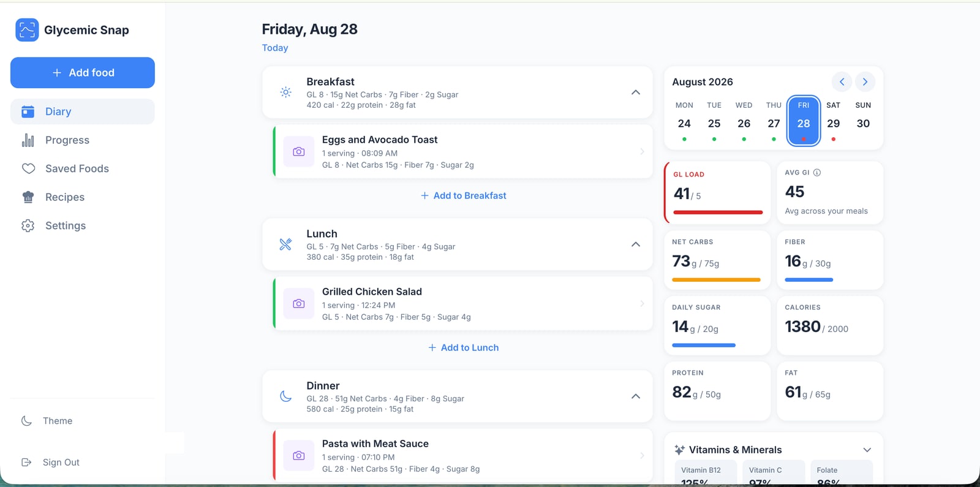The height and width of the screenshot is (487, 980).
Task: Open the Settings page label
Action: (66, 225)
